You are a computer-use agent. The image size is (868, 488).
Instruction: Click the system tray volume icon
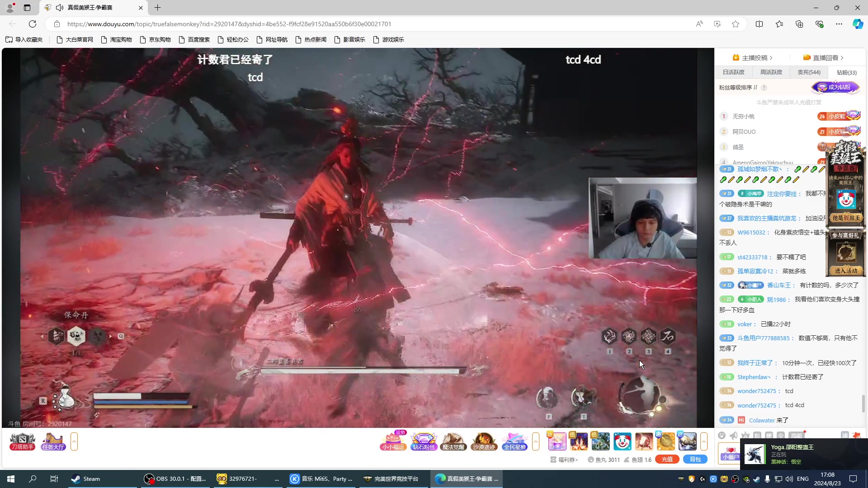789,479
